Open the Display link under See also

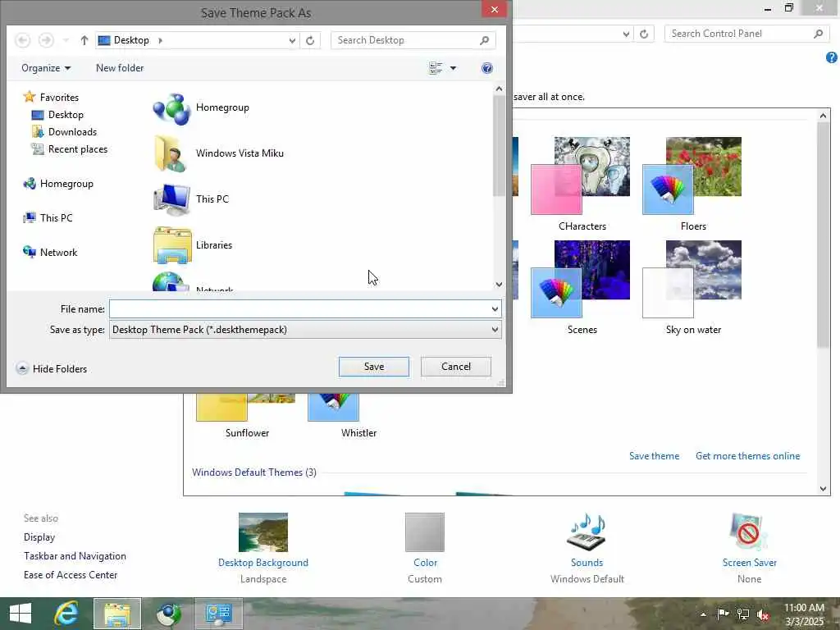click(39, 537)
